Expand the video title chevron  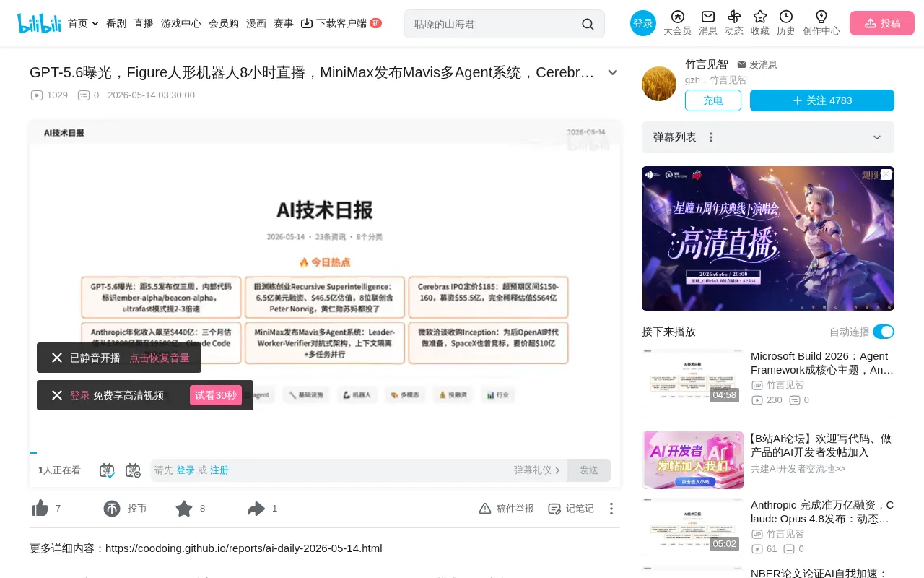tap(613, 72)
